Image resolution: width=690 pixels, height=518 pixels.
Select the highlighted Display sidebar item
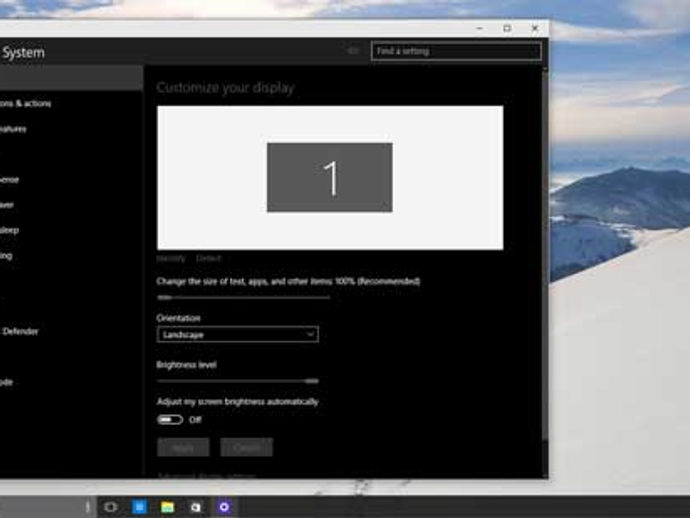click(x=71, y=78)
